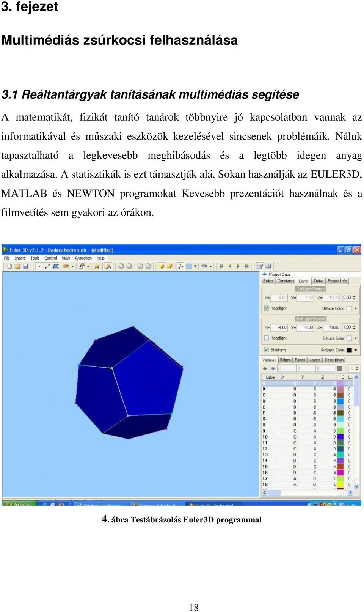The image size is (364, 612).
Task: Open the Animation menu
Action: coord(83,258)
